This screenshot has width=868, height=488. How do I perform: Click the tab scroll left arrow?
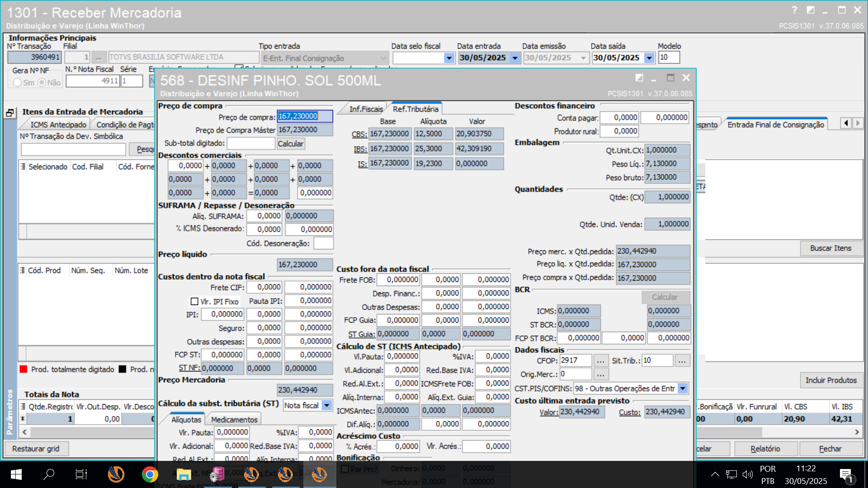tap(846, 123)
